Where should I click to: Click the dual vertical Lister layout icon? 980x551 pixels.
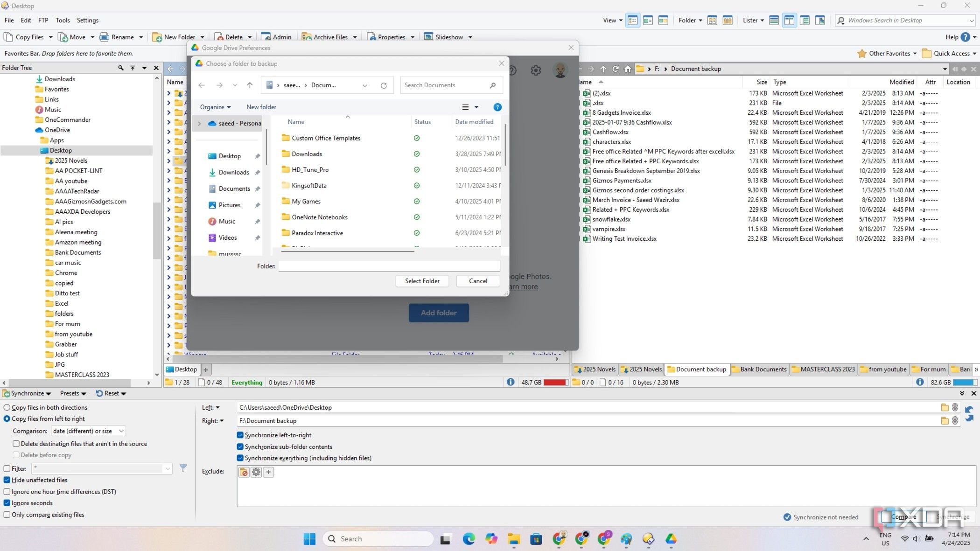(x=789, y=21)
